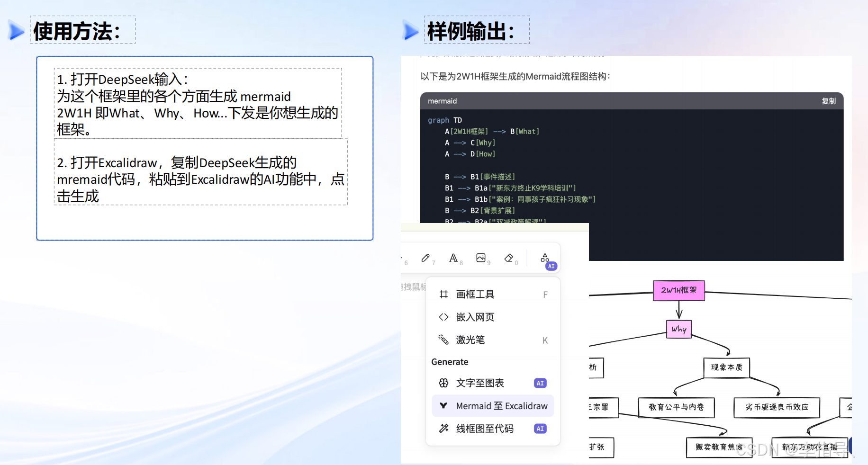
Task: Select the 教育公平与内卷 node
Action: click(676, 407)
